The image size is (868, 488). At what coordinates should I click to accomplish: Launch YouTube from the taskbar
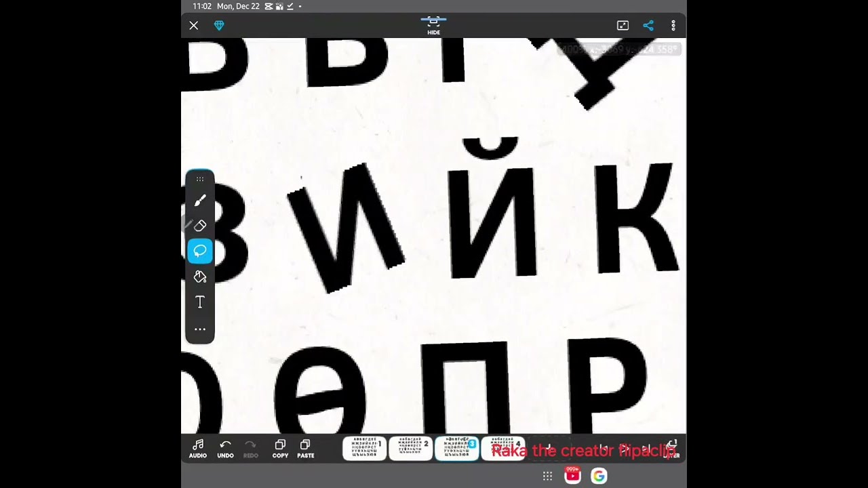[573, 476]
